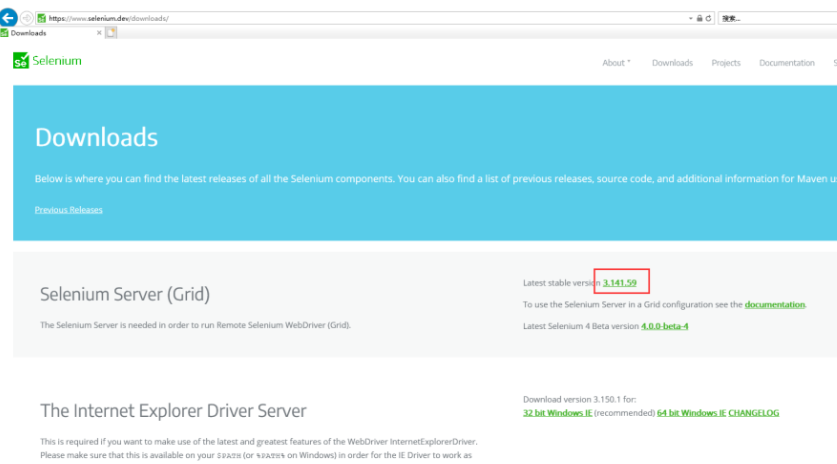Download 32 bit Windows IE driver

click(x=557, y=413)
